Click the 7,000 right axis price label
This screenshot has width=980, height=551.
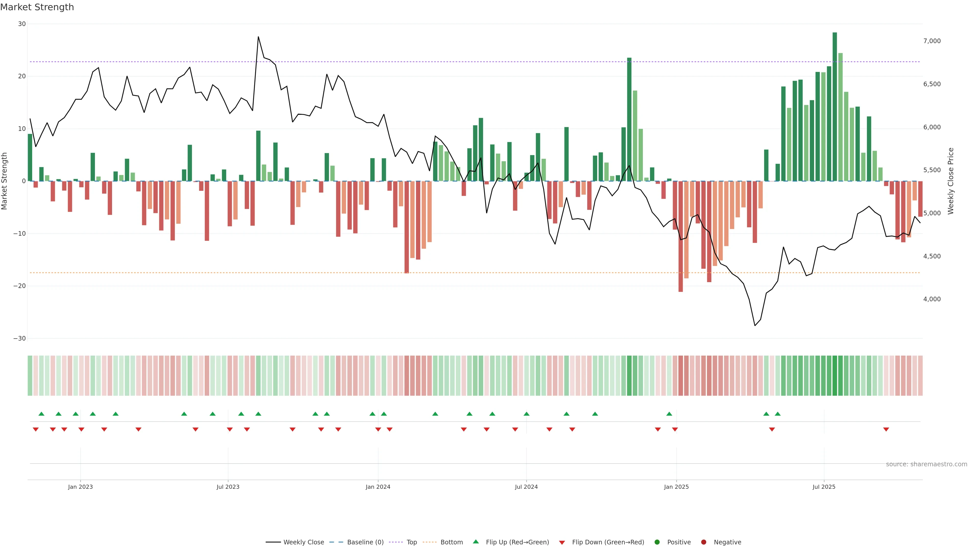(x=932, y=41)
